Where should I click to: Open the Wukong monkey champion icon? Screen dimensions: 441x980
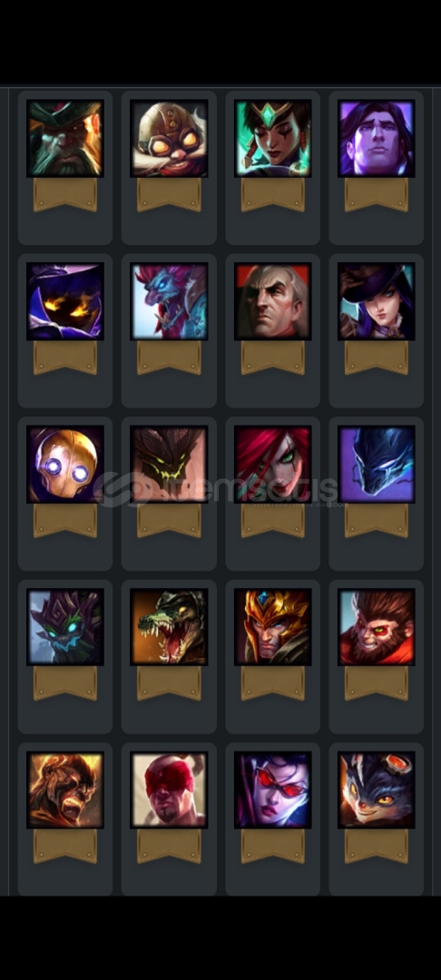(376, 627)
